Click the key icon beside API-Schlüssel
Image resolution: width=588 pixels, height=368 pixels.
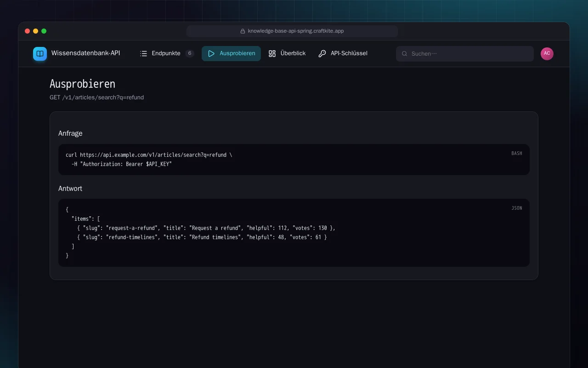[x=322, y=53]
